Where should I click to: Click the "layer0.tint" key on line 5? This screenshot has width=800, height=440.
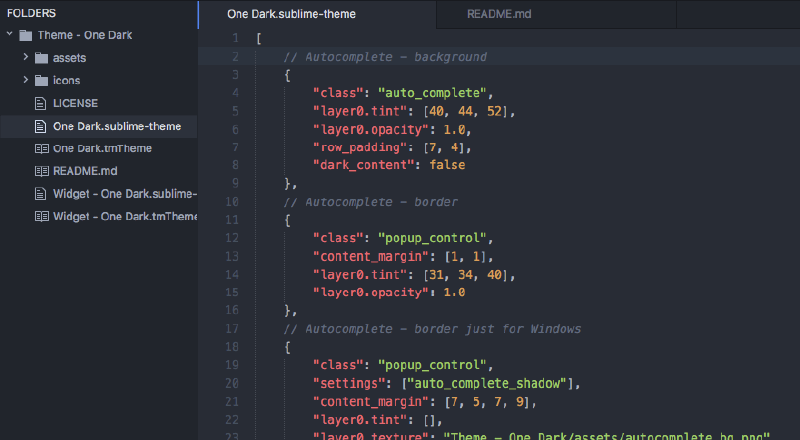tap(360, 111)
